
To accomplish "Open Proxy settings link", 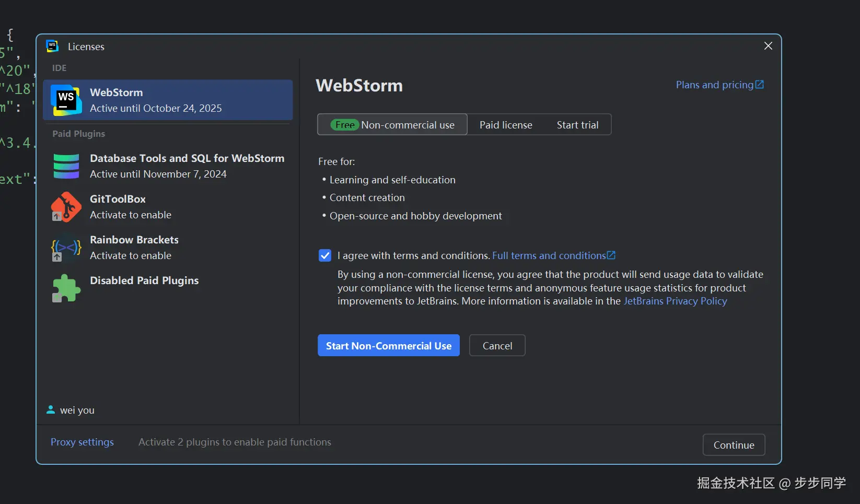I will coord(82,442).
